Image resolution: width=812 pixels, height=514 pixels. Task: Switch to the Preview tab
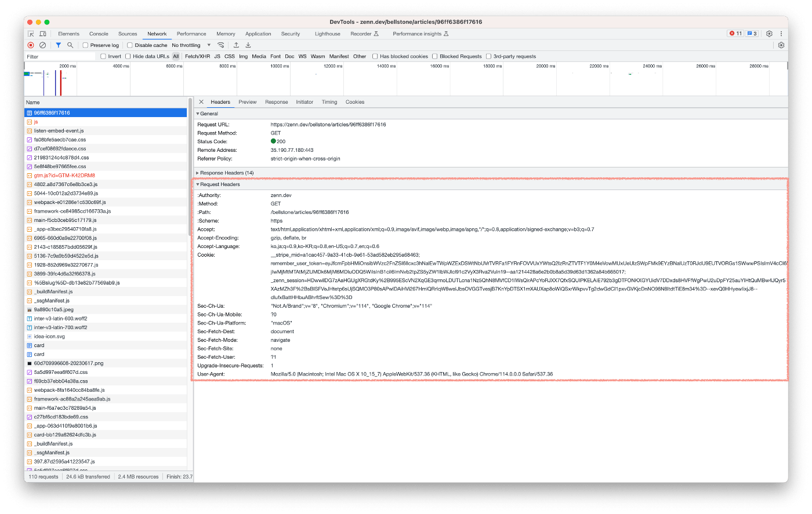point(248,102)
